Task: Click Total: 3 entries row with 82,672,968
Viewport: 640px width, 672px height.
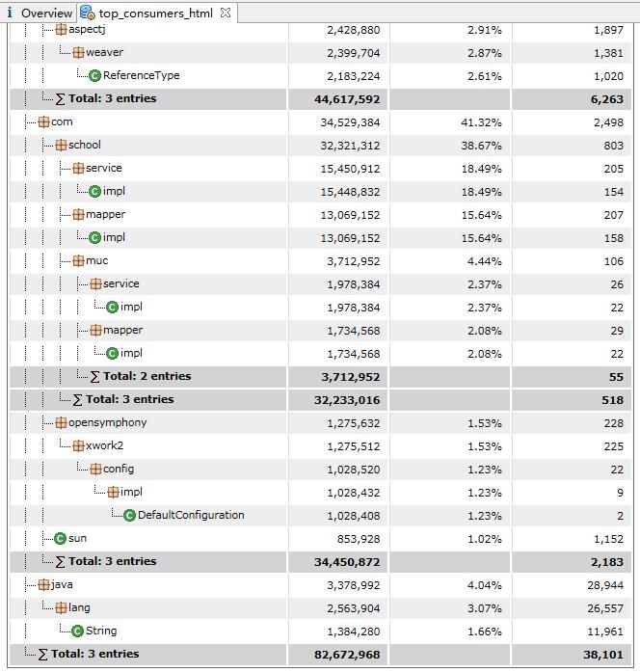Action: point(320,655)
